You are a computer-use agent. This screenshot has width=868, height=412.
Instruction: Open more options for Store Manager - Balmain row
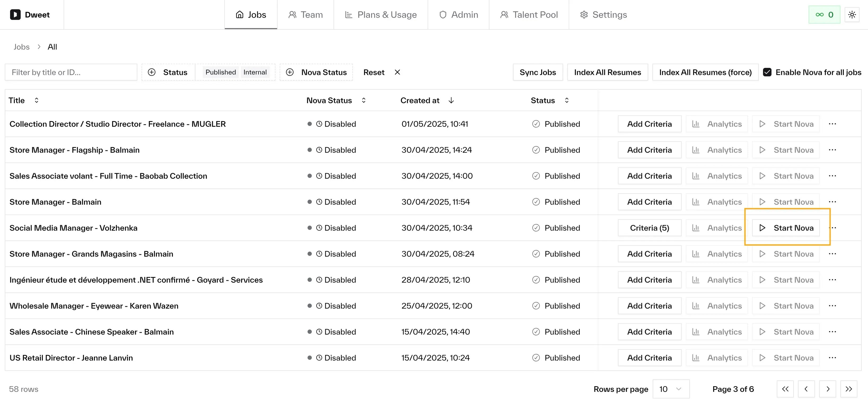click(x=832, y=202)
